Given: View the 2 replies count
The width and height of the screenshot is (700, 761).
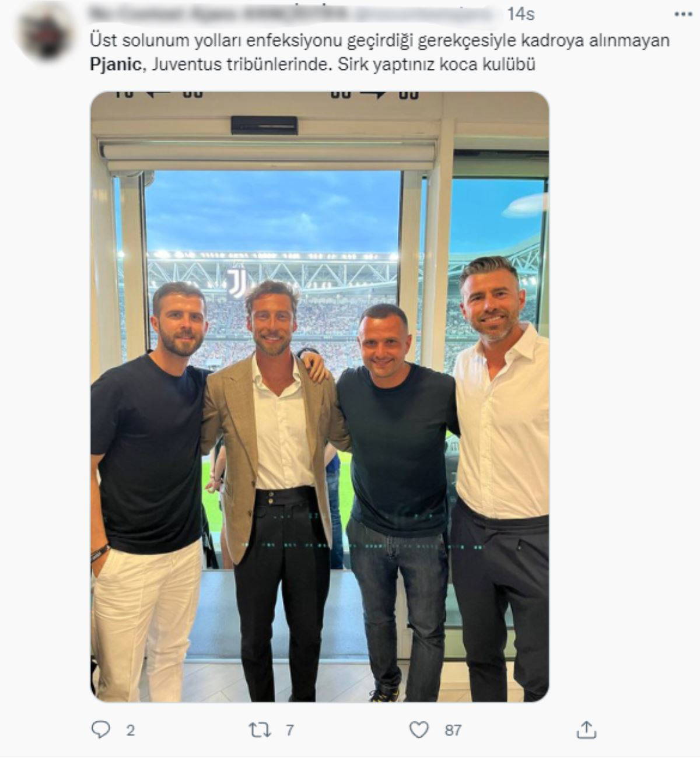Looking at the screenshot, I should [131, 730].
